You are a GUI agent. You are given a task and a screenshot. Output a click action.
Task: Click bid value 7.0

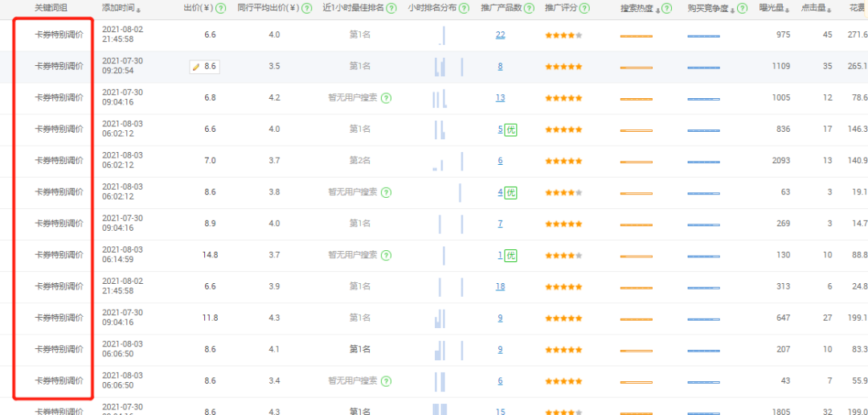(211, 161)
